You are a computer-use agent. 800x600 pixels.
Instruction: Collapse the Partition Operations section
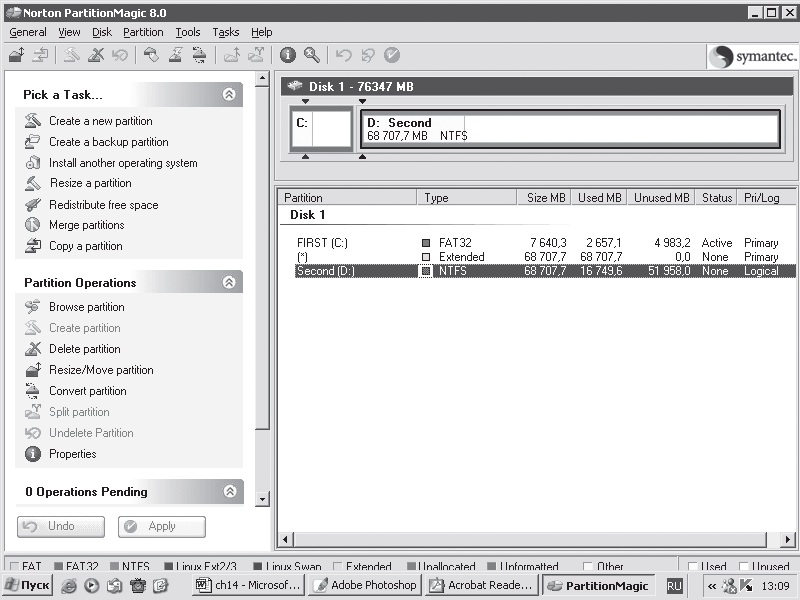(229, 282)
